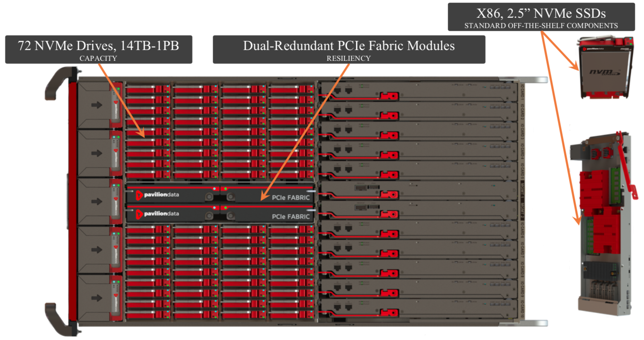
Task: Click the nvm logo on SSD image
Action: point(605,72)
